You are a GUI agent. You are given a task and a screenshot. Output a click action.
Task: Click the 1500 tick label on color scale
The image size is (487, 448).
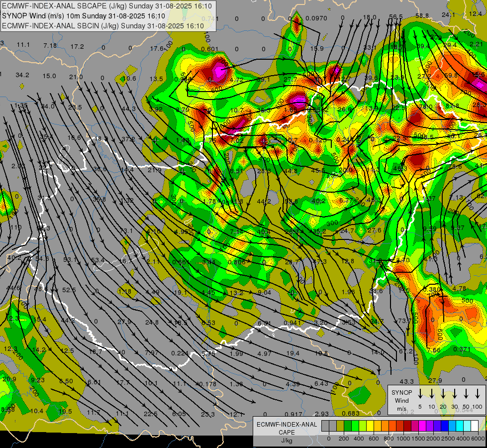(418, 439)
